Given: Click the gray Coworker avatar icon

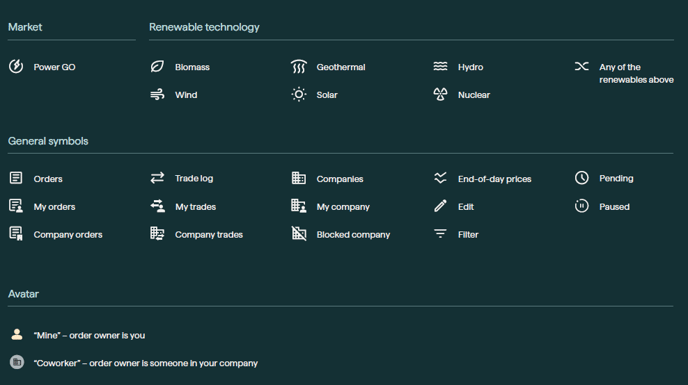Looking at the screenshot, I should 17,362.
